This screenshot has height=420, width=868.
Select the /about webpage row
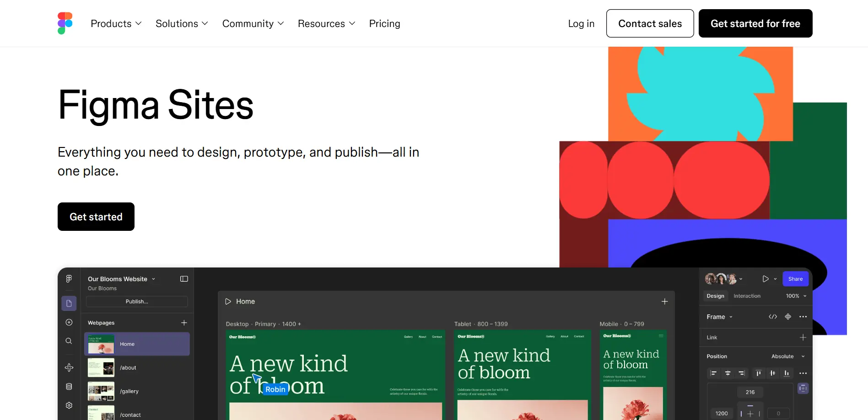137,368
